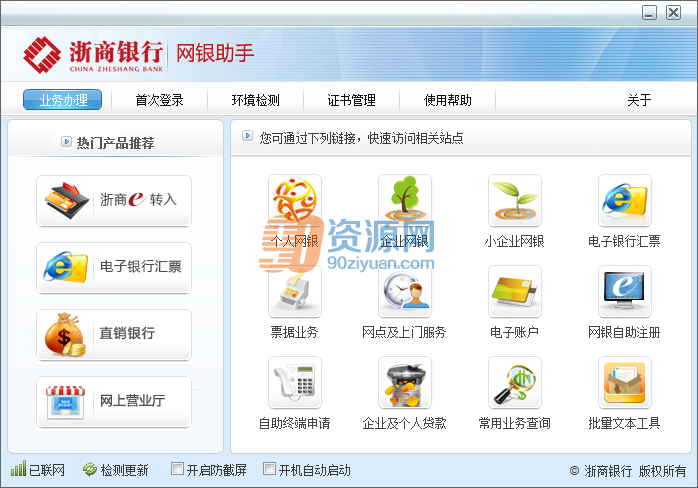This screenshot has height=488, width=698.
Task: Open 自助终端申请 telephone icon
Action: 295,382
